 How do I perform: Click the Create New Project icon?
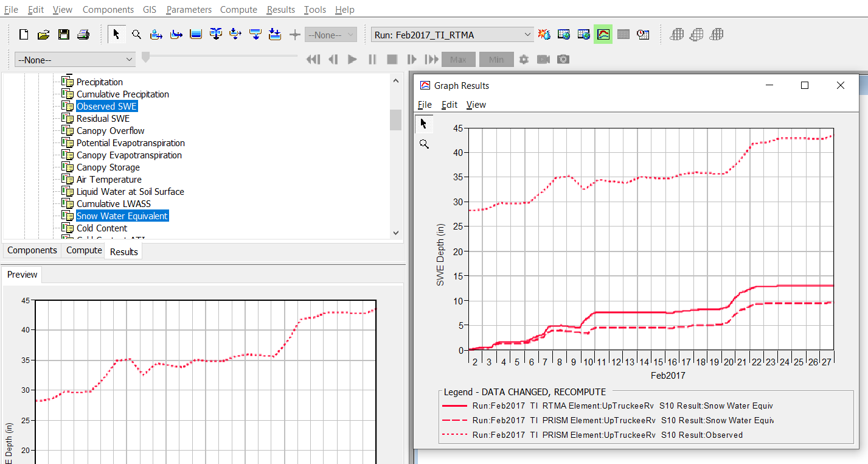(x=24, y=35)
